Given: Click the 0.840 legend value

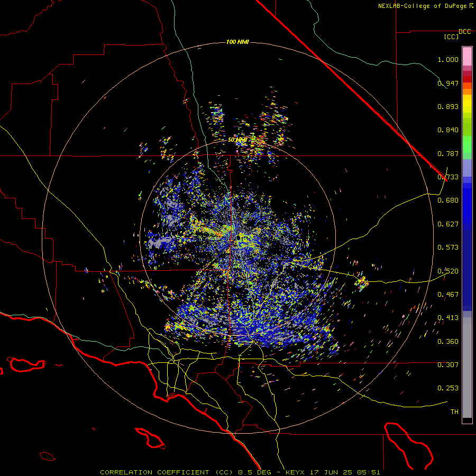Looking at the screenshot, I should pos(448,130).
